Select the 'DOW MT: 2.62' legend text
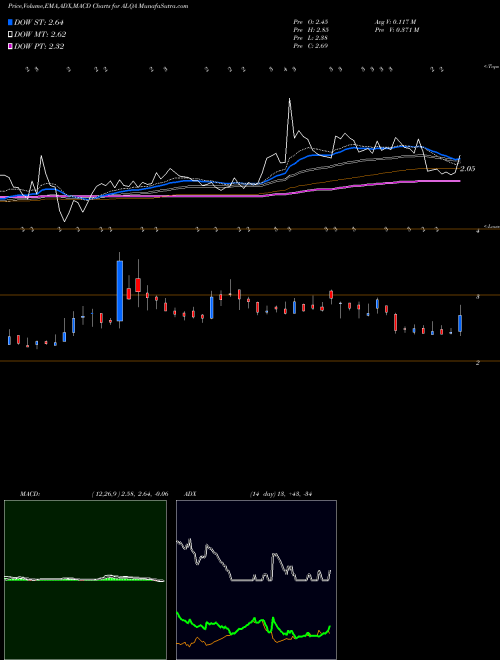 click(40, 35)
